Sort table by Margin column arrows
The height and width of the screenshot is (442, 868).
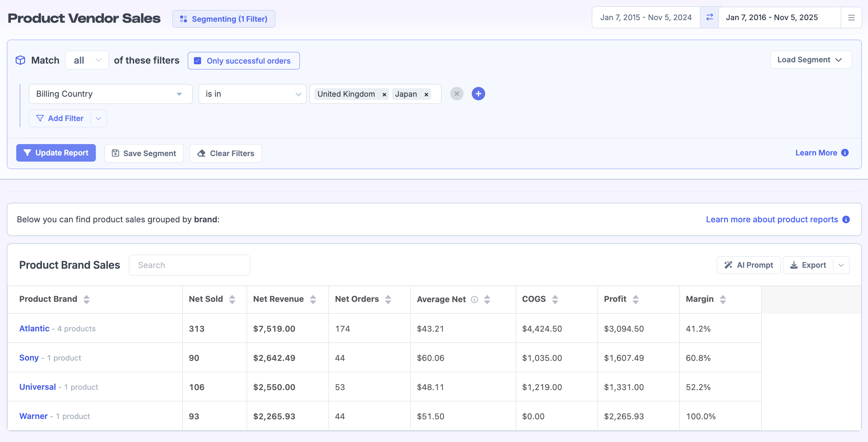pos(723,299)
